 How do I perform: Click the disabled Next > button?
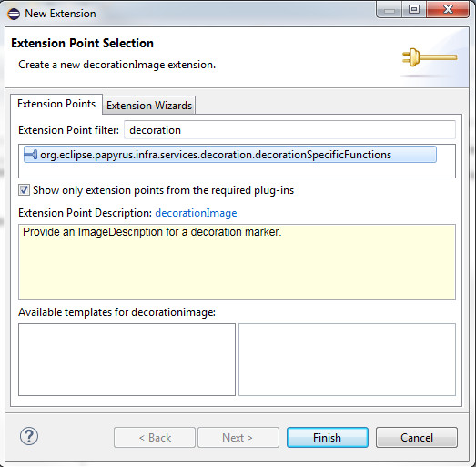[238, 438]
